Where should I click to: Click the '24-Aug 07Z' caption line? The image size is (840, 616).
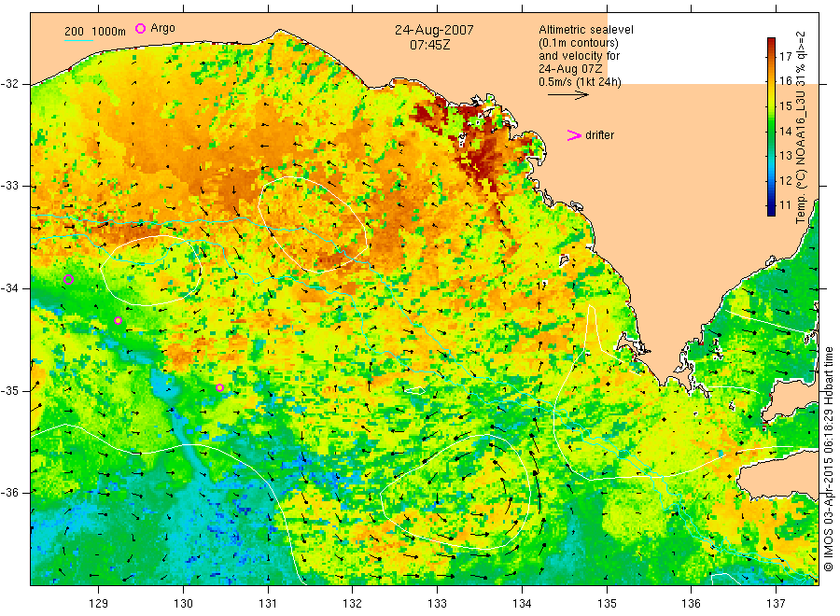tap(570, 69)
